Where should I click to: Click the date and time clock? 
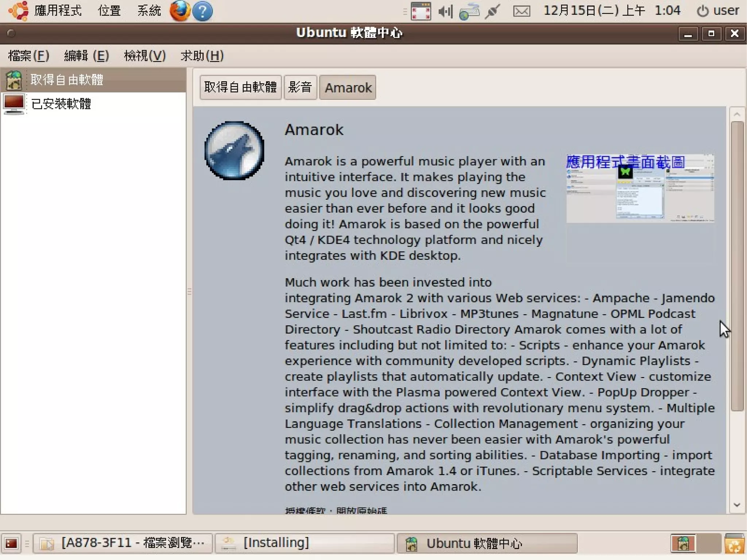[x=612, y=11]
